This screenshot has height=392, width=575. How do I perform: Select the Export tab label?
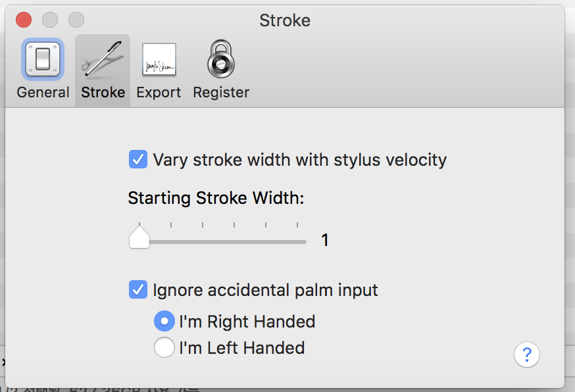click(159, 93)
